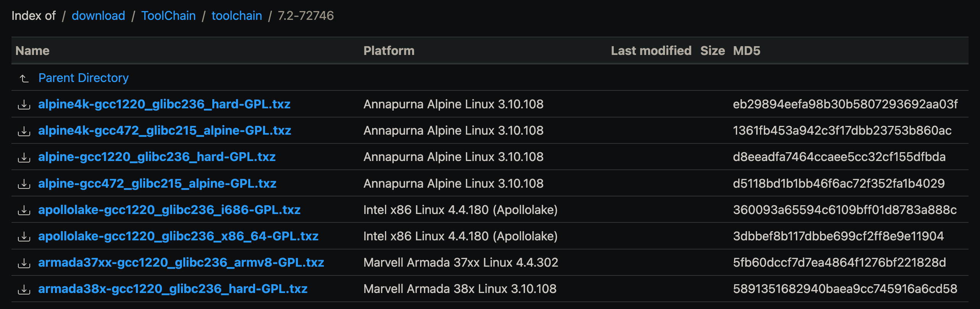Click download icon beside armada37xx armv8 file
Viewport: 980px width, 309px height.
click(24, 263)
